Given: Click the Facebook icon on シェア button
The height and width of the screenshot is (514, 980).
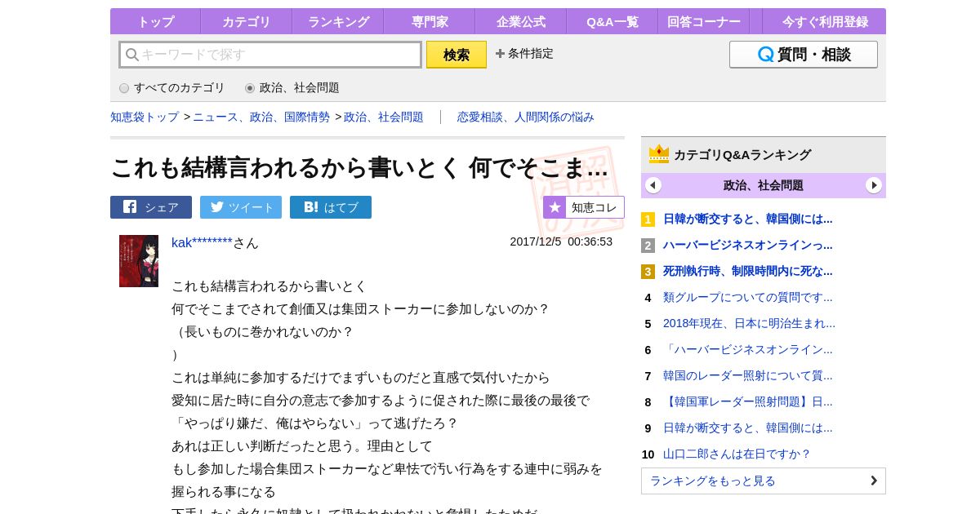Looking at the screenshot, I should pyautogui.click(x=130, y=207).
